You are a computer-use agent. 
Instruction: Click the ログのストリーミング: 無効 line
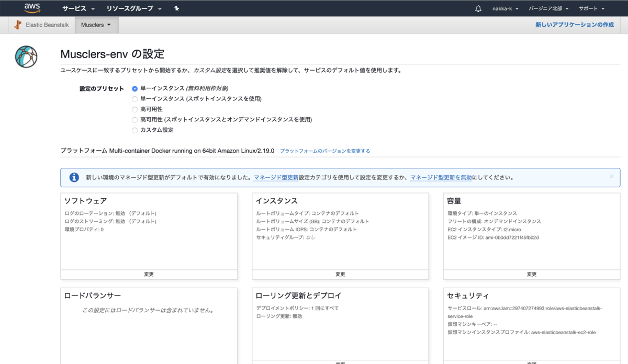point(110,221)
